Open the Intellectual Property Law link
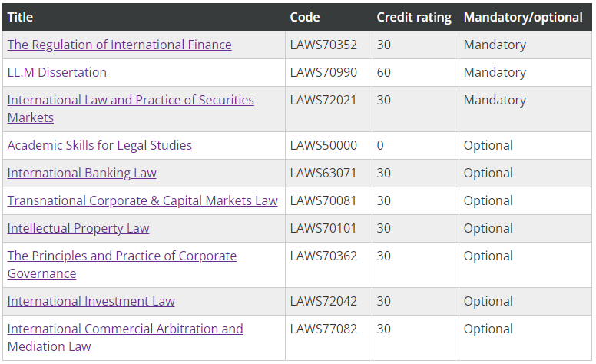 [x=78, y=228]
